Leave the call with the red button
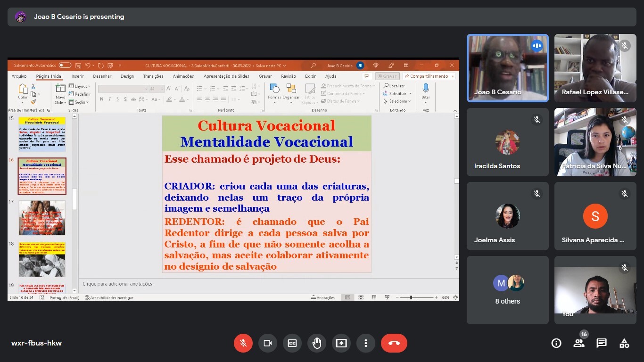Screen dimensions: 644x362 click(394, 343)
